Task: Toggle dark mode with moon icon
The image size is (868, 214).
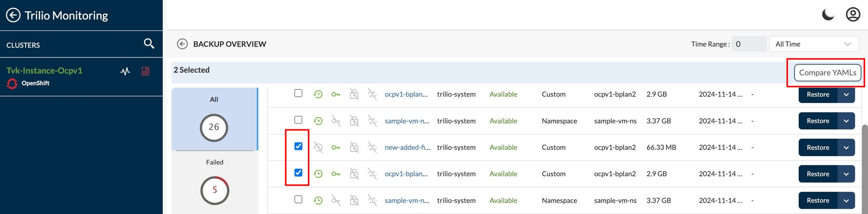Action: coord(828,15)
